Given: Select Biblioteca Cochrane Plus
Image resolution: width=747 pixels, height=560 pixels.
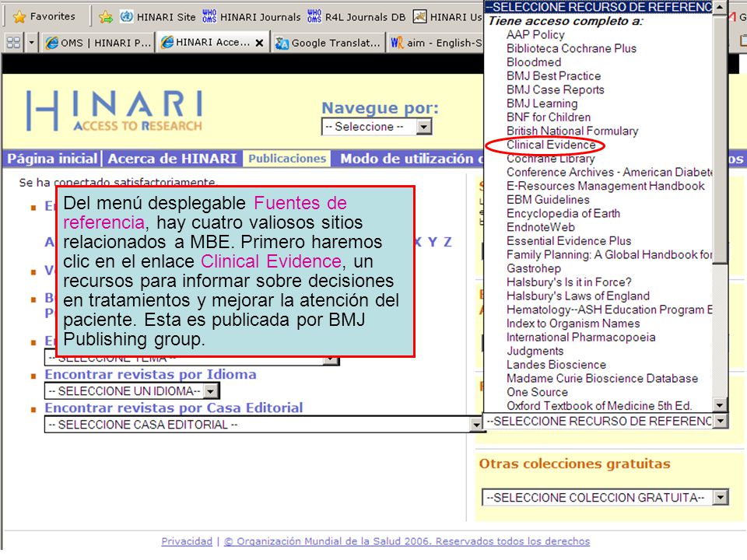Looking at the screenshot, I should (571, 48).
